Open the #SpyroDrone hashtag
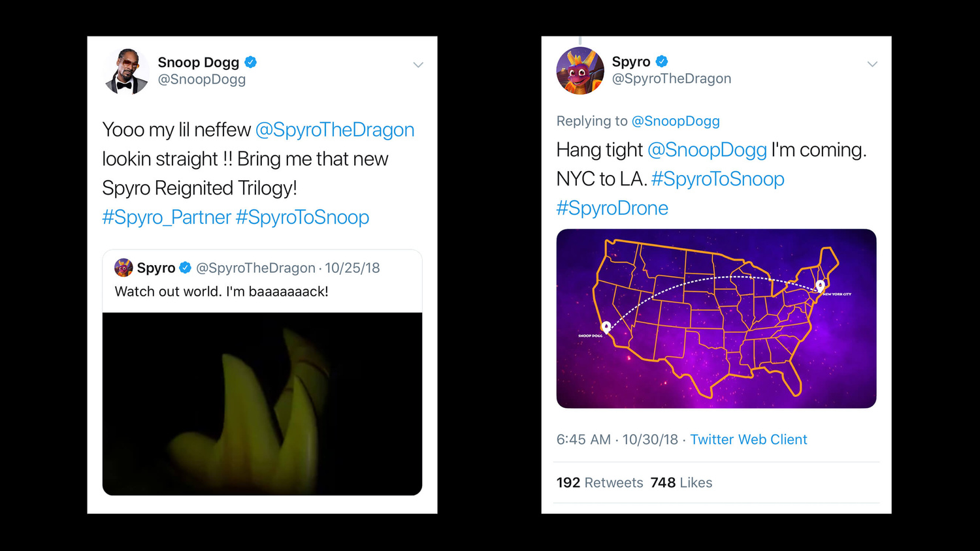Image resolution: width=980 pixels, height=551 pixels. tap(612, 208)
